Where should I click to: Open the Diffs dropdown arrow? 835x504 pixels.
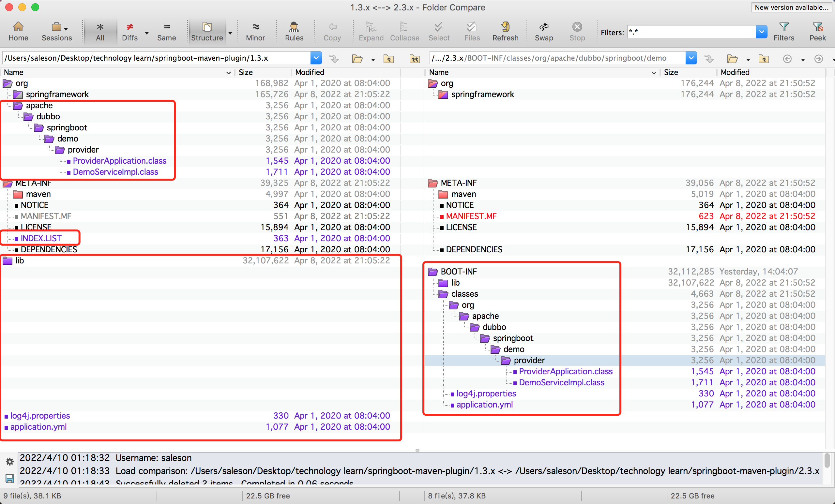coord(147,33)
